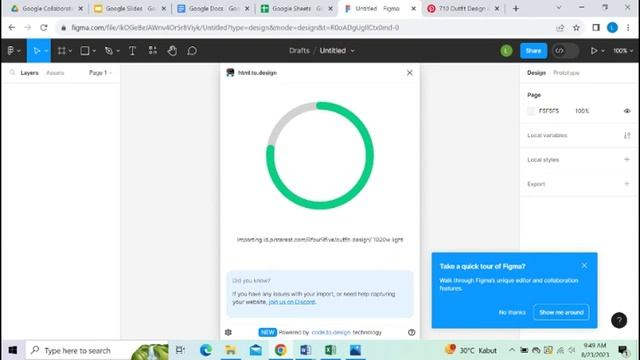Click the Present play icon
The width and height of the screenshot is (640, 360).
(x=594, y=51)
